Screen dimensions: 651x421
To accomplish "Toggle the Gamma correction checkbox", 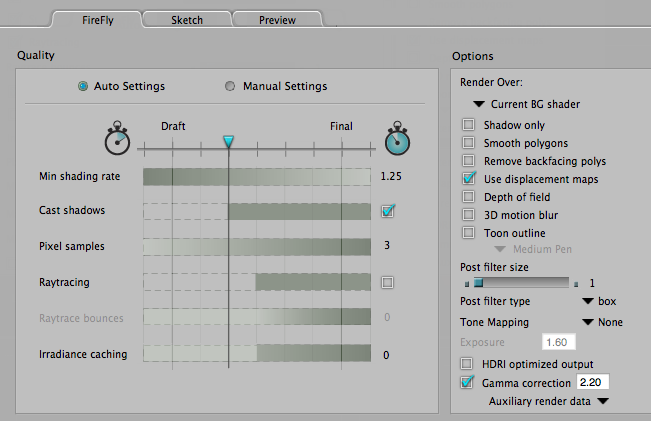I will click(467, 382).
